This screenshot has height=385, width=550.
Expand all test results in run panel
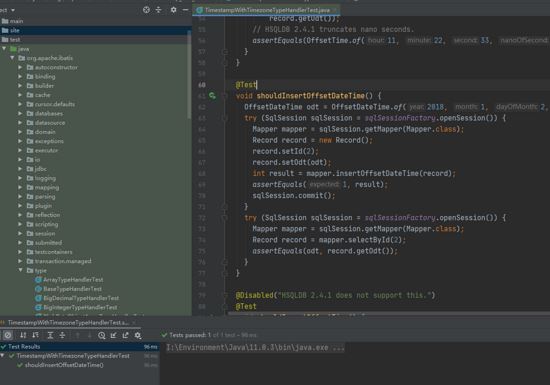click(50, 335)
